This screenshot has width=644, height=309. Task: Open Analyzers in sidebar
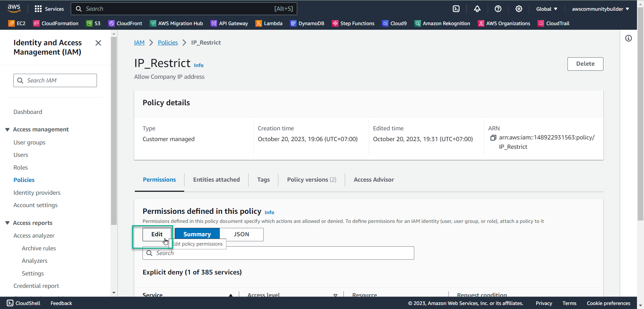coord(35,261)
